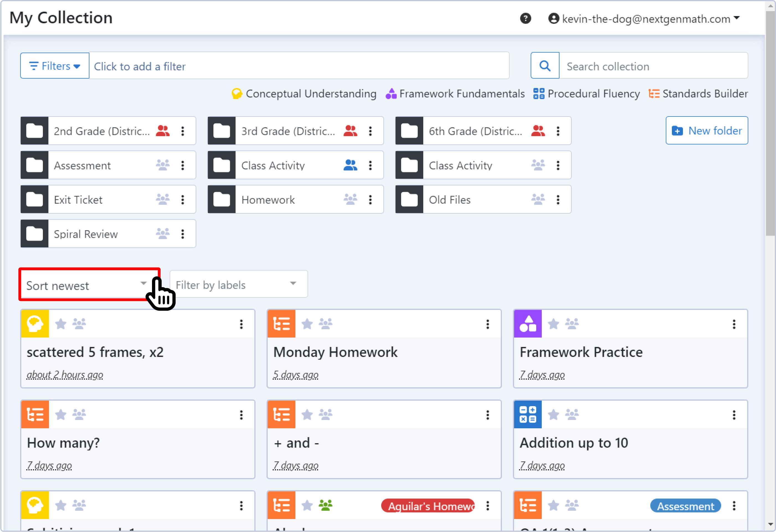This screenshot has height=532, width=776.
Task: Open options for the blue-shared Class Activity folder
Action: (x=370, y=165)
